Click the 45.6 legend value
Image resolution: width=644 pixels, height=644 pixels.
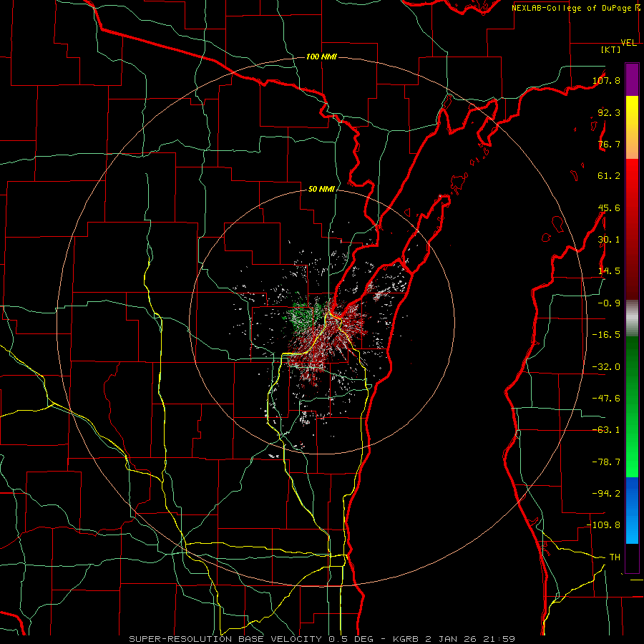609,208
